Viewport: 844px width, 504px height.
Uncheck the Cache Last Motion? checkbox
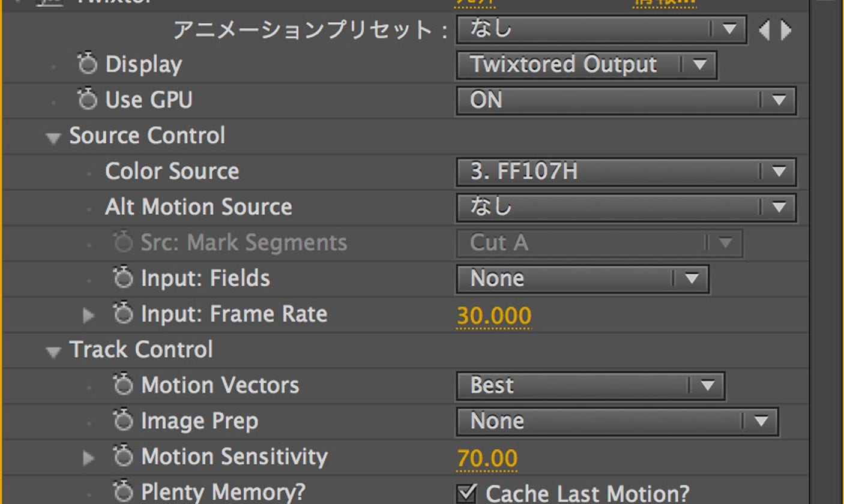point(466,494)
